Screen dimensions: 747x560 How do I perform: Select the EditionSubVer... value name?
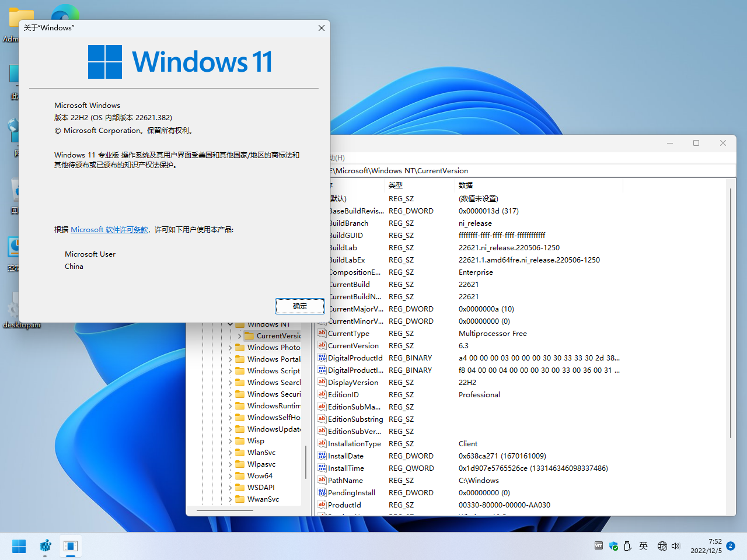[x=355, y=431]
